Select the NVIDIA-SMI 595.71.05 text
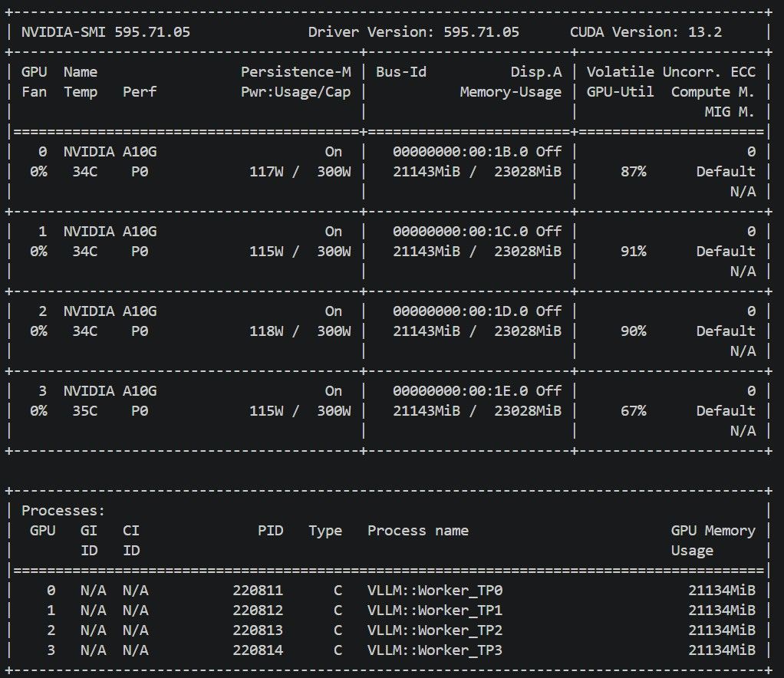 (x=106, y=32)
